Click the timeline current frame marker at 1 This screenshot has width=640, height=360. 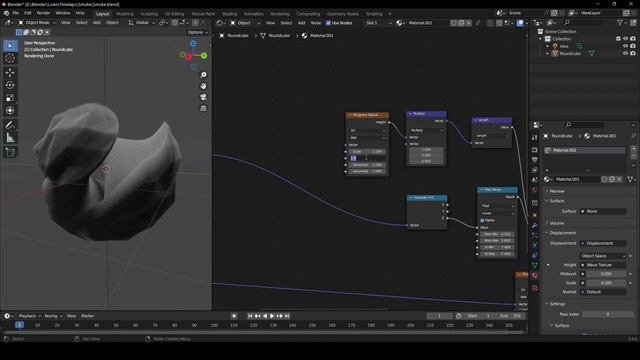(19, 325)
